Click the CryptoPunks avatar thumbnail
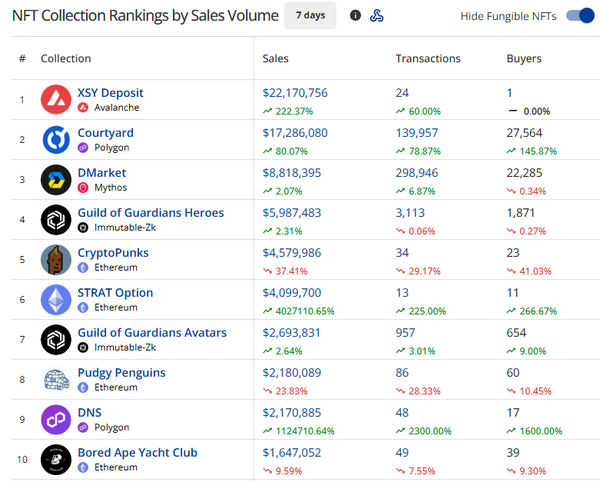 coord(56,259)
